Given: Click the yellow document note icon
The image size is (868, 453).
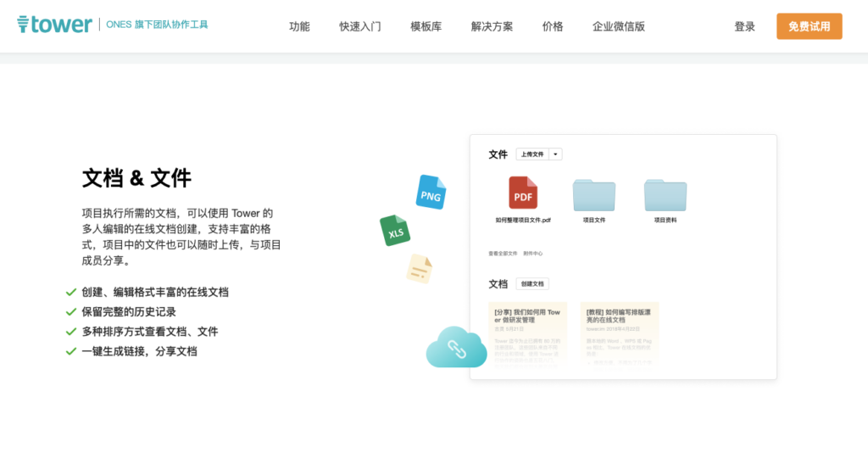Looking at the screenshot, I should click(419, 269).
